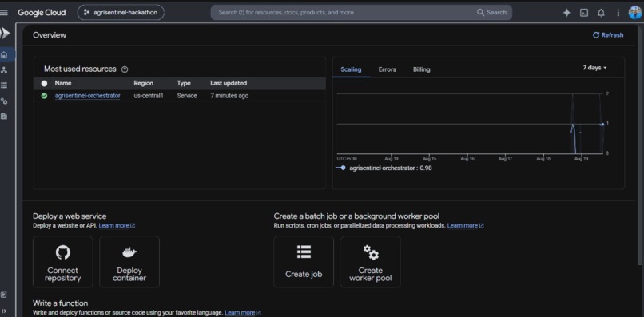Click the Create worker pool card
The width and height of the screenshot is (644, 317).
(370, 262)
